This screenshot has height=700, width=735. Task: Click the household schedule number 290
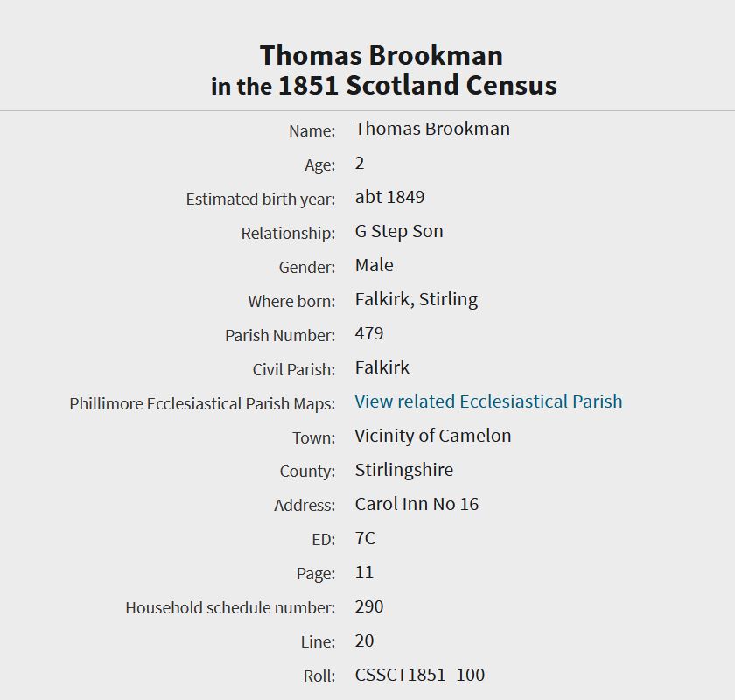pos(369,606)
